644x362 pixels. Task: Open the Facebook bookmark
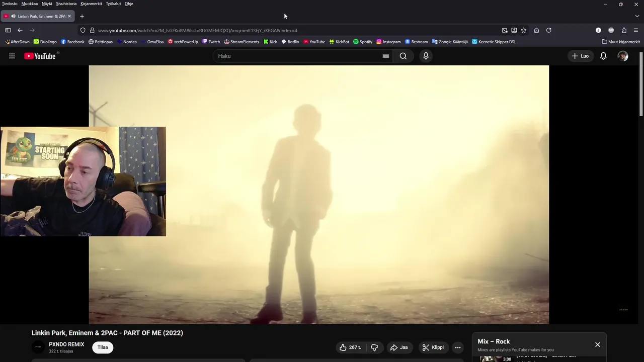click(x=72, y=42)
